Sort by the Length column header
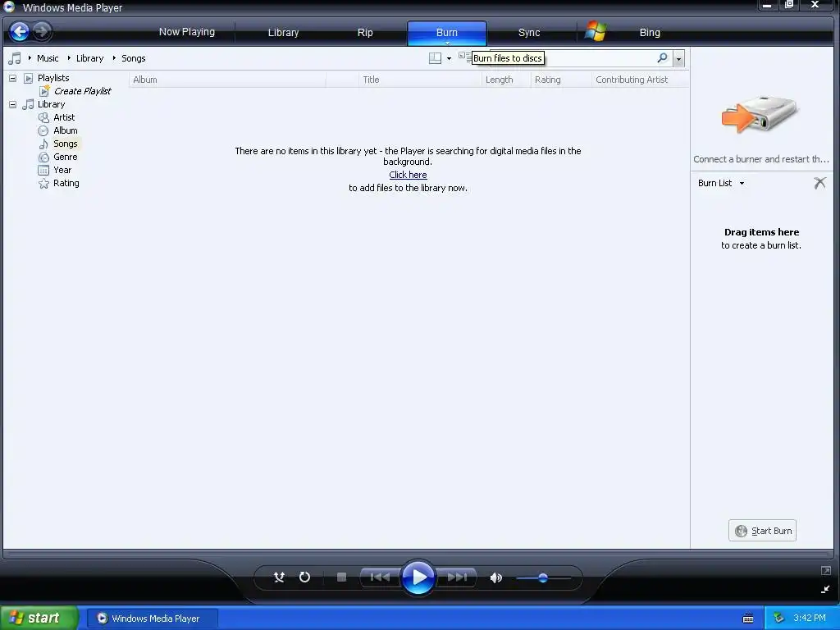 (x=505, y=80)
